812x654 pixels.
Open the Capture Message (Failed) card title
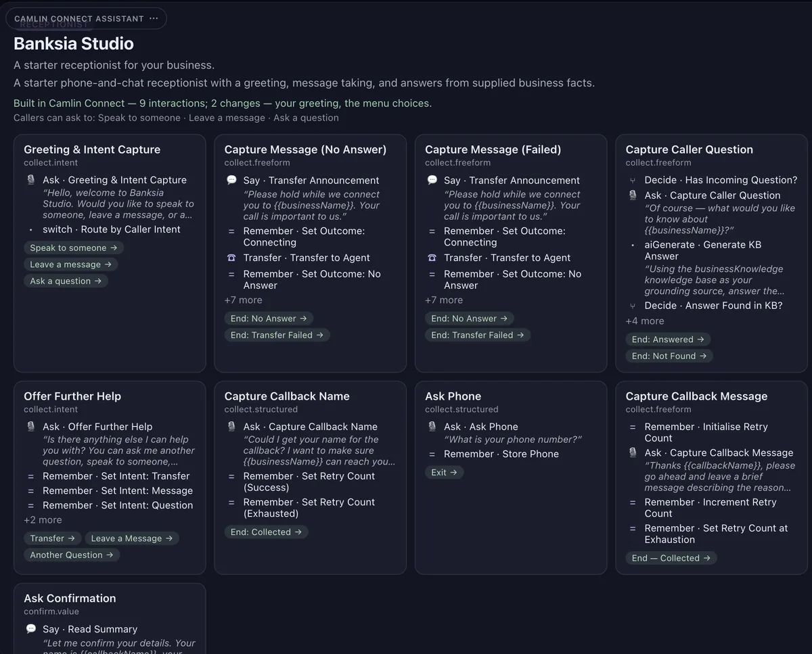point(493,149)
